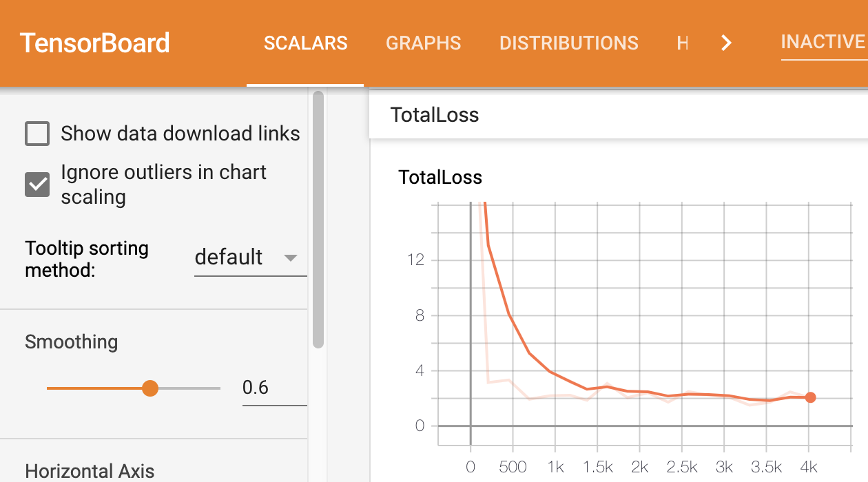The image size is (868, 482).
Task: Click the Horizontal Axis heading
Action: click(90, 472)
